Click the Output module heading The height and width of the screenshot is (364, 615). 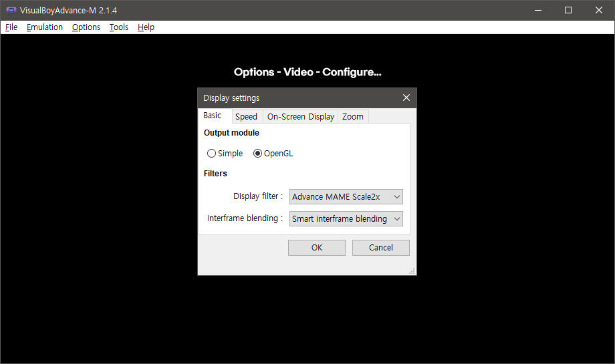[x=231, y=133]
